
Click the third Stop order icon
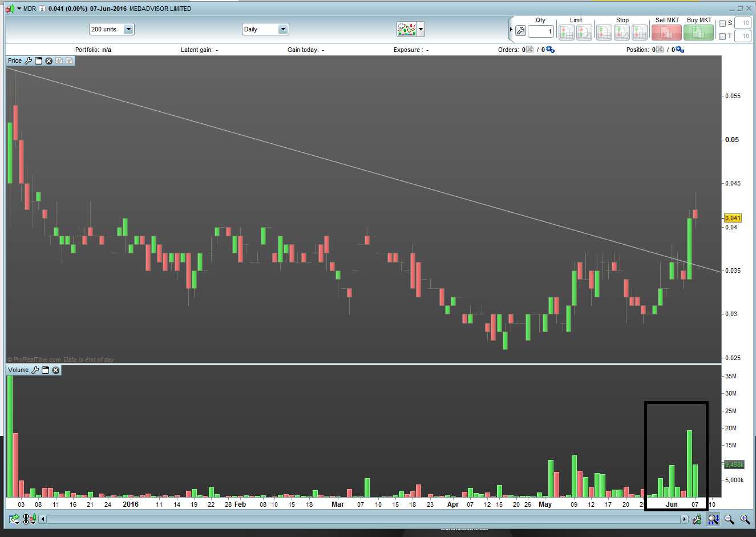(x=640, y=32)
